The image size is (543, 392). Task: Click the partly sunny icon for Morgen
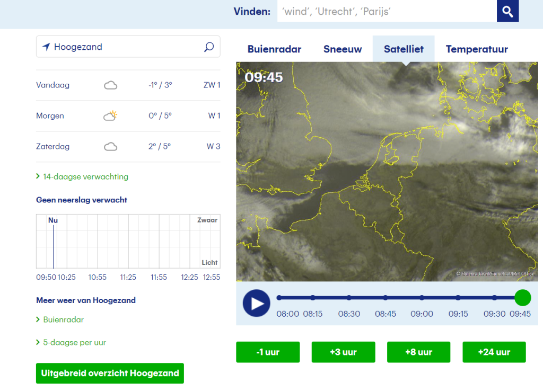coord(110,115)
